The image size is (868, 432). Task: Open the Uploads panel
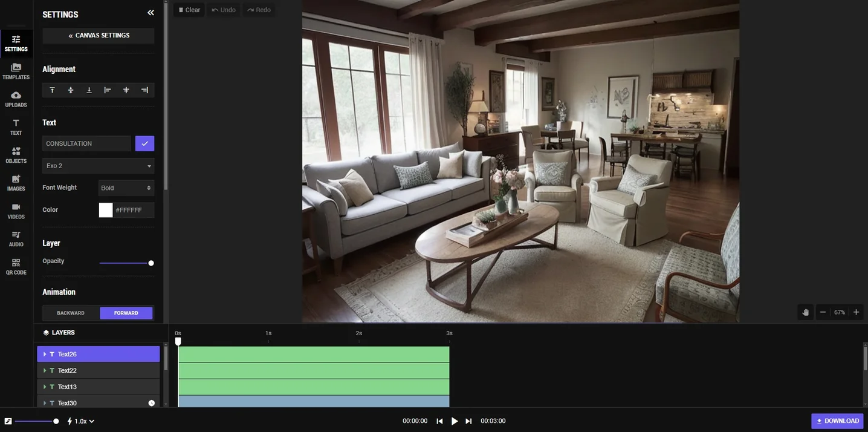[x=16, y=99]
